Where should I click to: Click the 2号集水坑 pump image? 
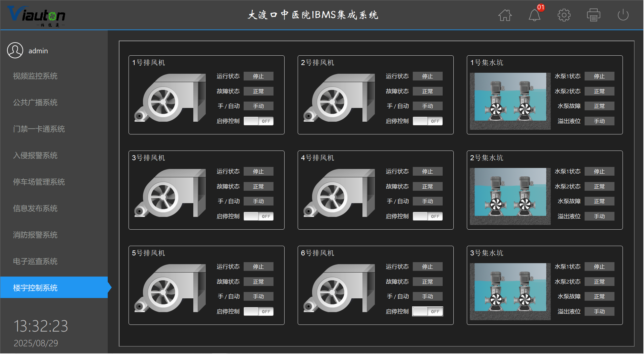point(510,196)
